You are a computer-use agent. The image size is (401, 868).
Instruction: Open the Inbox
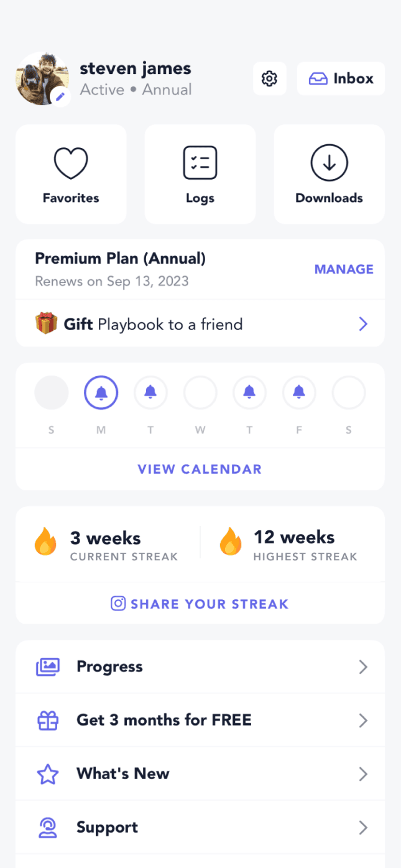pos(341,79)
